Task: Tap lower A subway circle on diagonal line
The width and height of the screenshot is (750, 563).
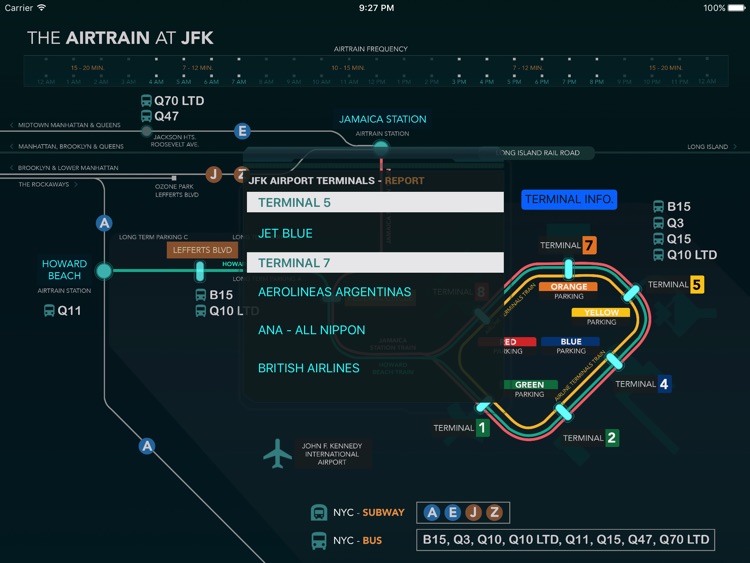Action: 147,446
